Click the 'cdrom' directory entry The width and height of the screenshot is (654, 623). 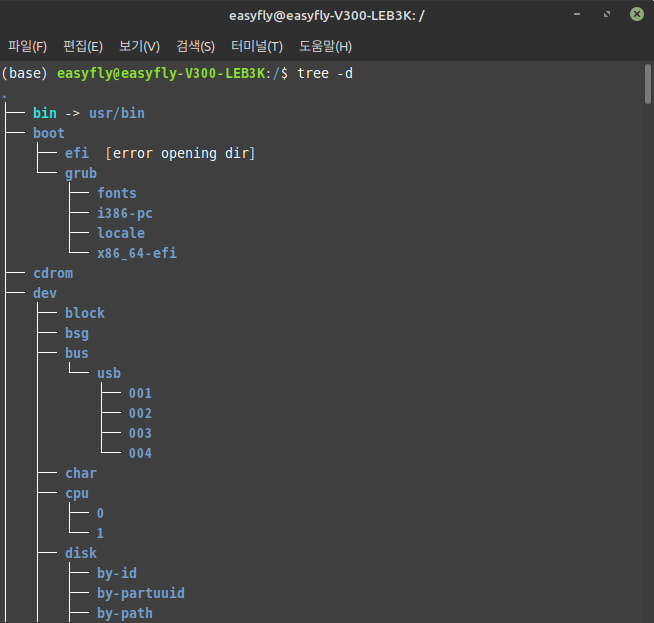click(x=53, y=274)
